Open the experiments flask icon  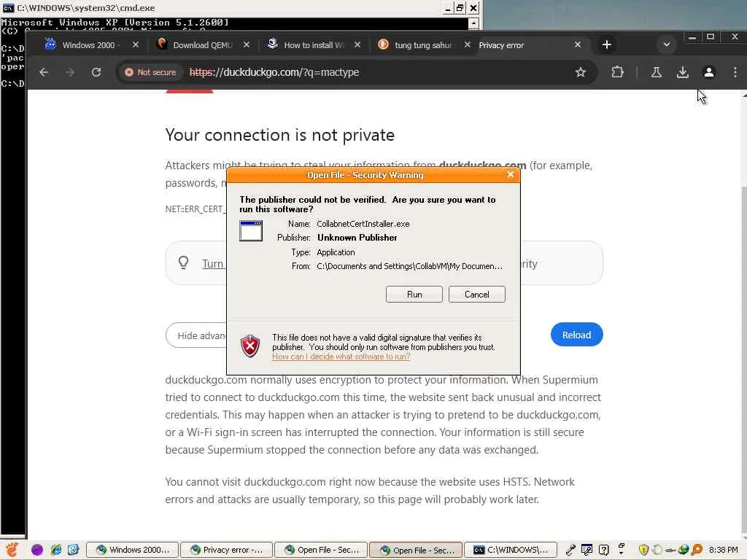click(656, 72)
